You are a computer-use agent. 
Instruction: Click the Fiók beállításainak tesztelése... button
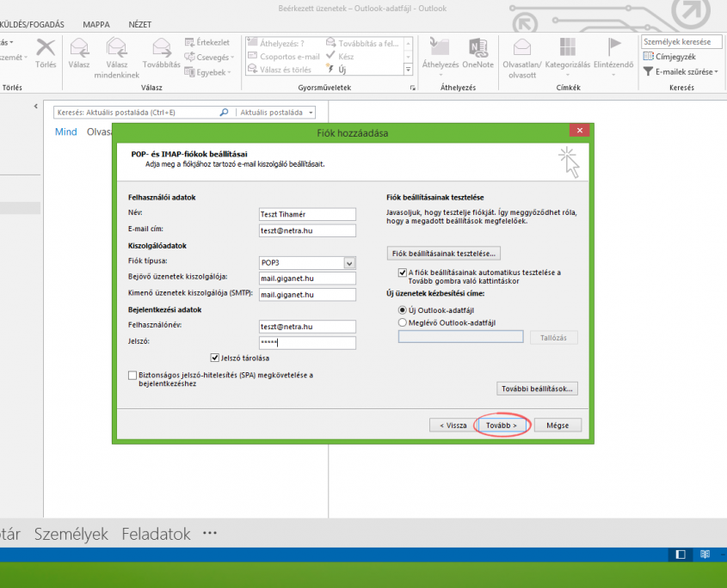tap(445, 254)
